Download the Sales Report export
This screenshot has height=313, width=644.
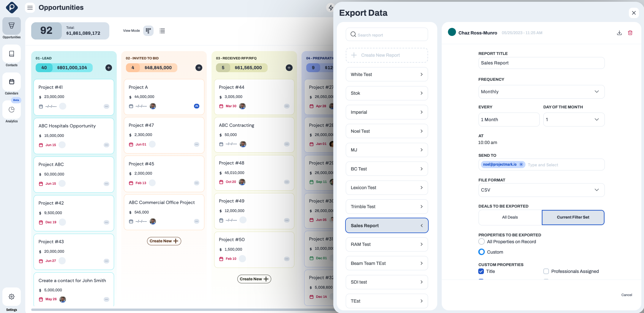[x=619, y=33]
